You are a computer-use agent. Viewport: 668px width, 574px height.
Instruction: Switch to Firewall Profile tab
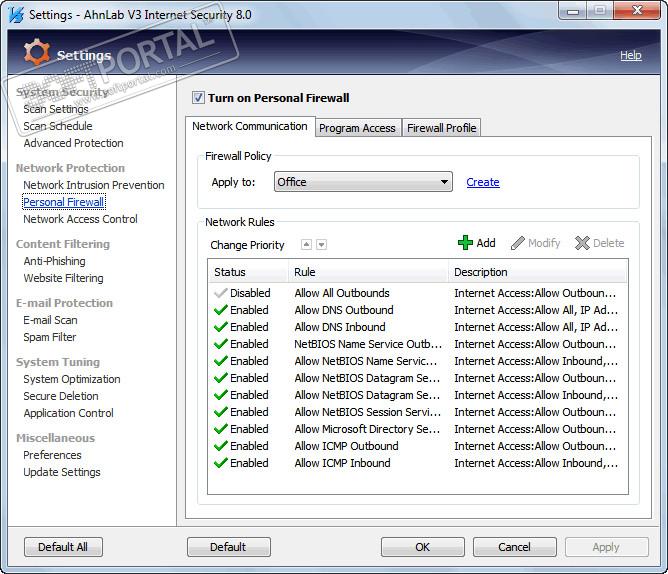pos(441,128)
